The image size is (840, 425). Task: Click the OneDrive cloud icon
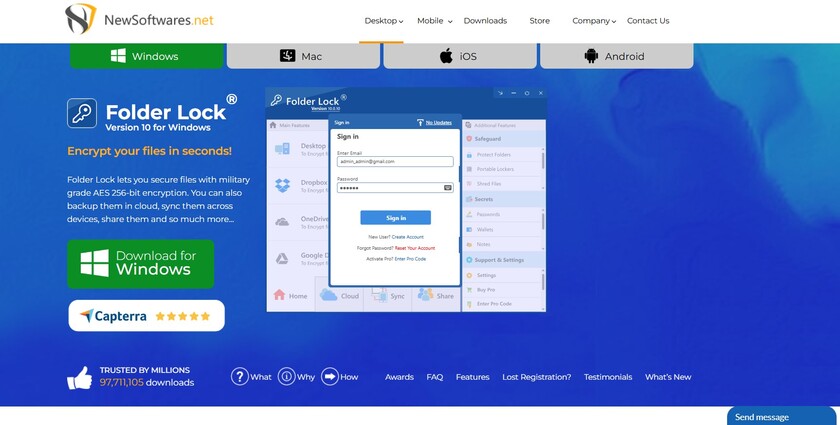[x=282, y=222]
